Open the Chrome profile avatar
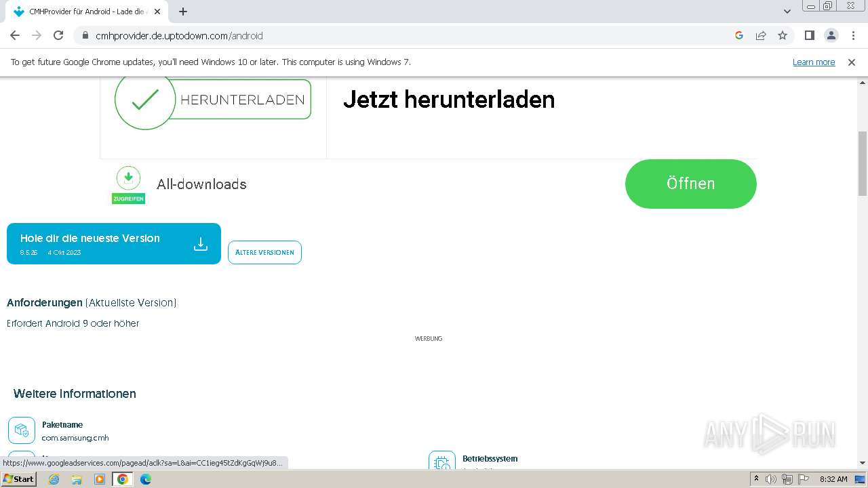 click(831, 35)
